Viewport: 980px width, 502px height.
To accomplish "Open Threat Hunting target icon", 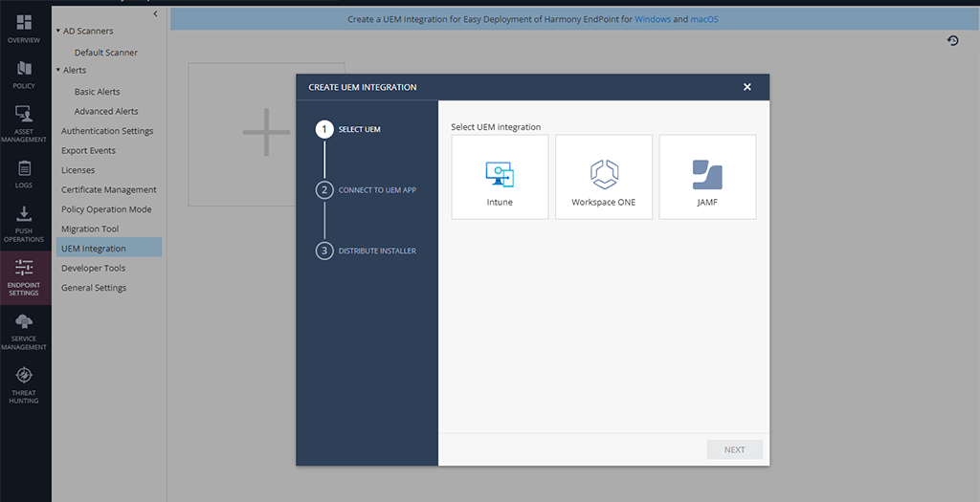I will click(24, 375).
